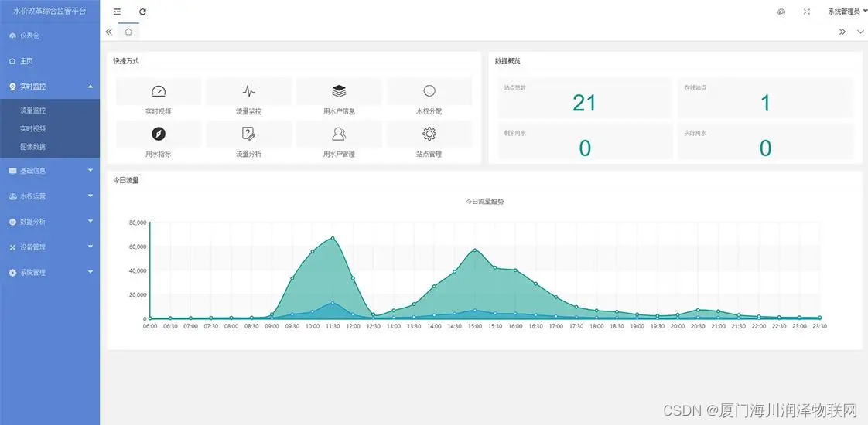Open 图像数据 in the sidebar submenu
This screenshot has height=425, width=868.
[x=32, y=147]
